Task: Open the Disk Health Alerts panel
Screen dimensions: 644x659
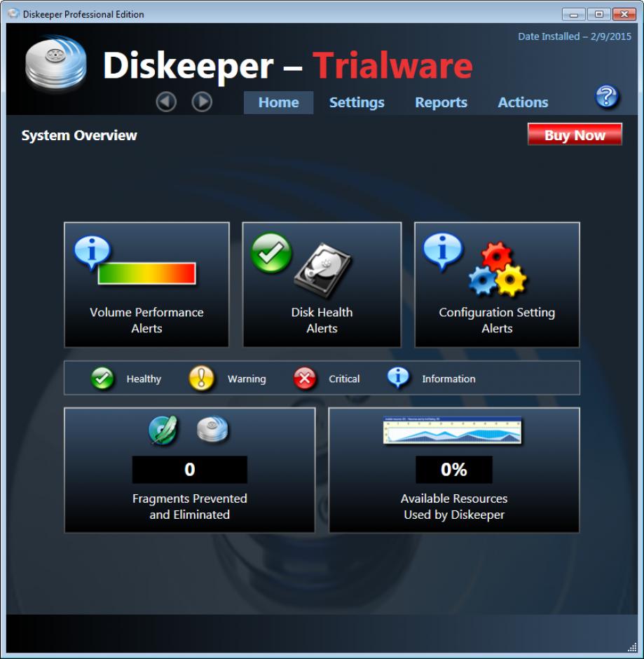Action: coord(322,285)
